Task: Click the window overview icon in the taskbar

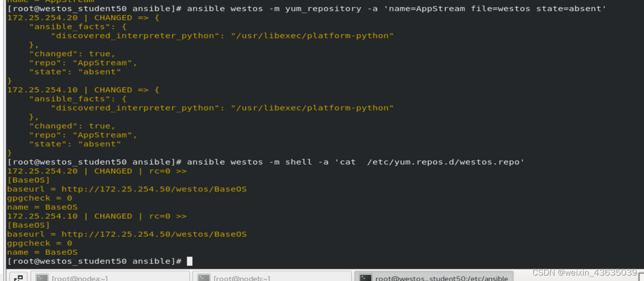Action: [x=19, y=277]
